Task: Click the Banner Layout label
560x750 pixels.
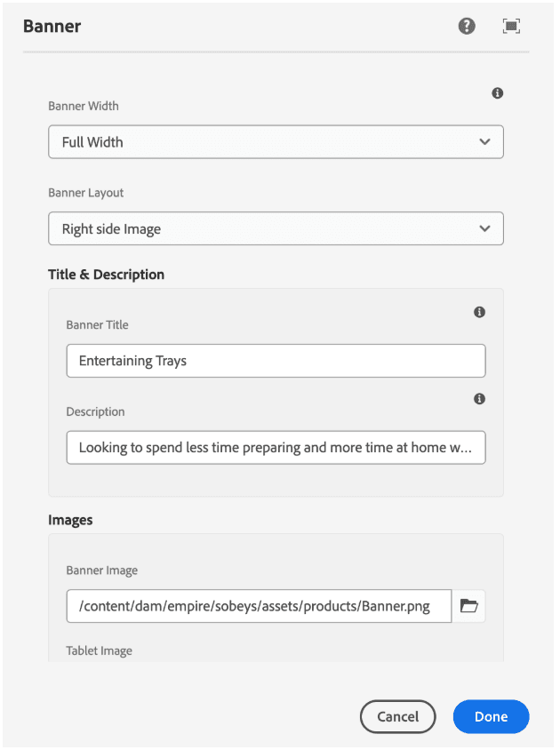Action: 86,193
